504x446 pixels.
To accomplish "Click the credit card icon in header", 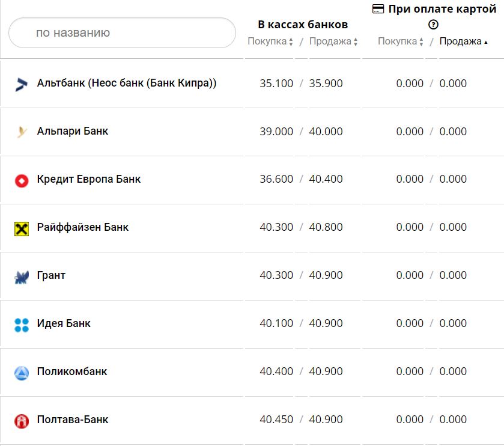I will (x=378, y=9).
